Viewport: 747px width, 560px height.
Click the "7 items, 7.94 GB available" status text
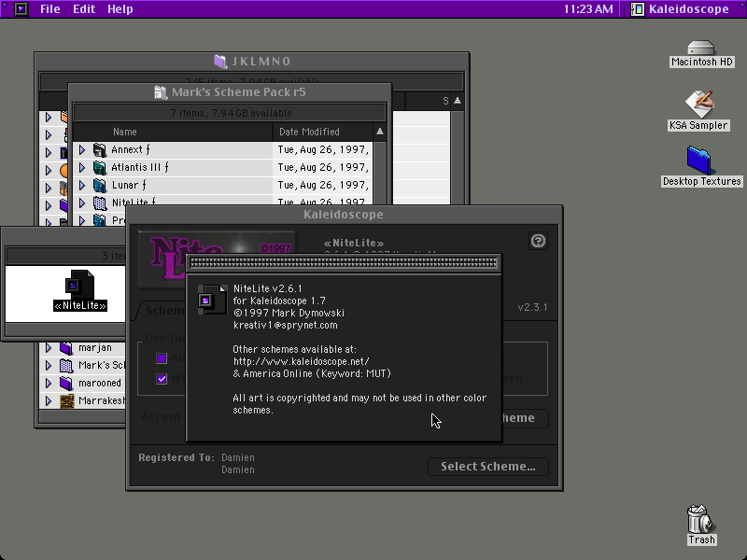(231, 113)
